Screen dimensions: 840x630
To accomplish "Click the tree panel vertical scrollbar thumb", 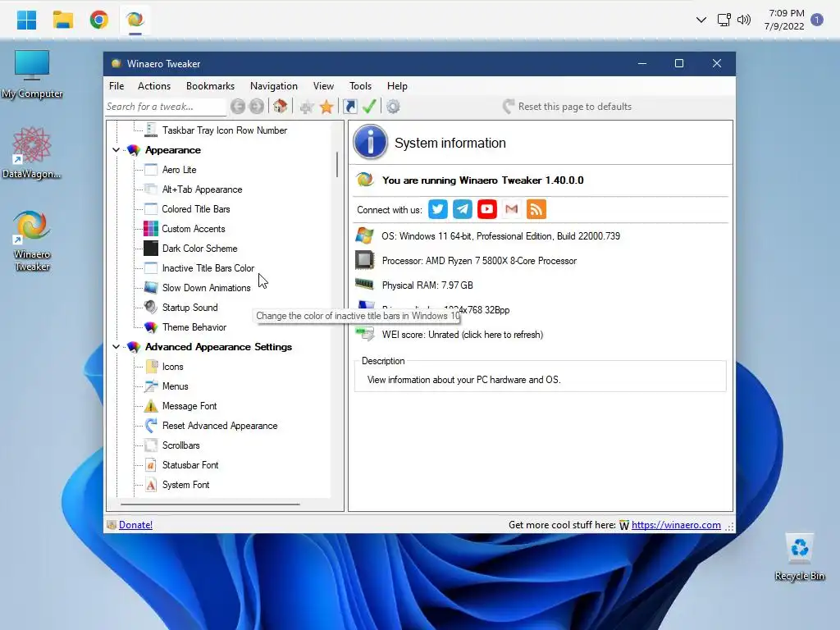I will pos(337,164).
